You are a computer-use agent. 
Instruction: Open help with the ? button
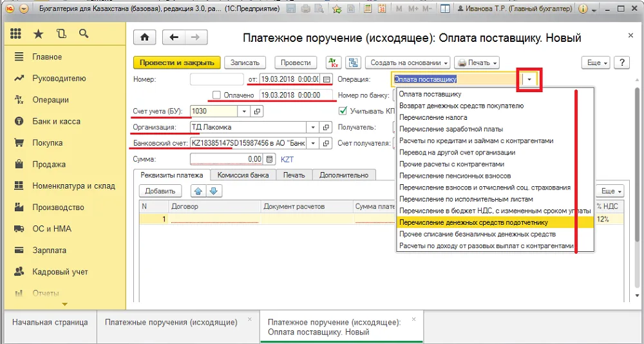(x=623, y=63)
